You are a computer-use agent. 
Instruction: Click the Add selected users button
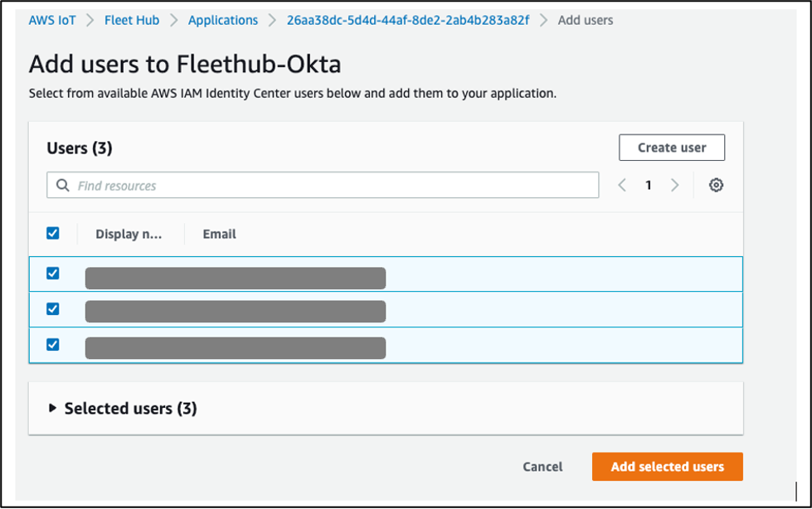pos(667,466)
